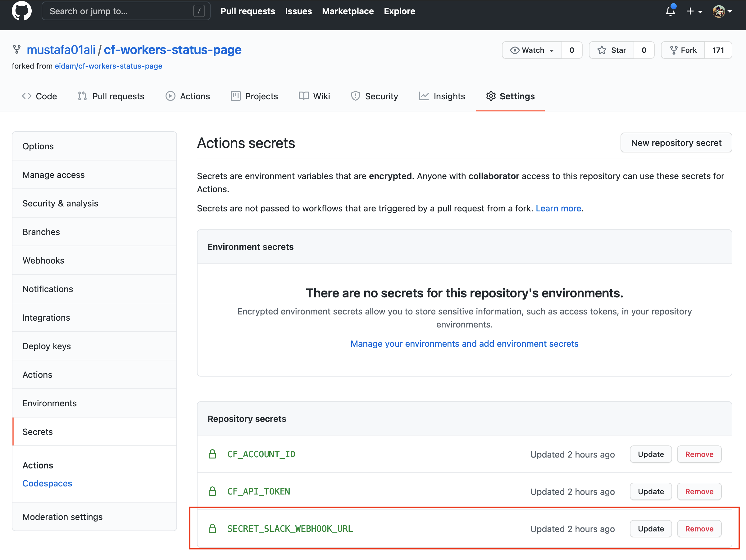Click the CF_API_TOKEN secret name
The height and width of the screenshot is (560, 746).
[x=259, y=491]
